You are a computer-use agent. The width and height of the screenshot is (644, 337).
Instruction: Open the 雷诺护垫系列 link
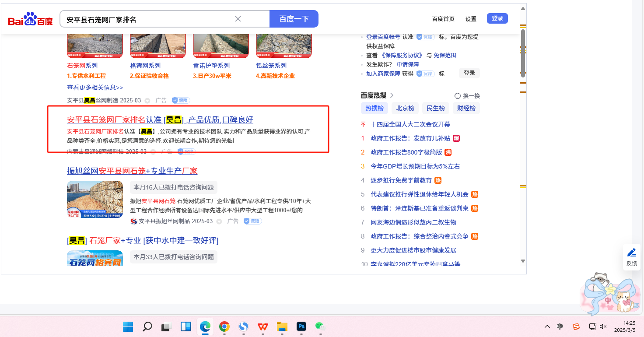[211, 66]
